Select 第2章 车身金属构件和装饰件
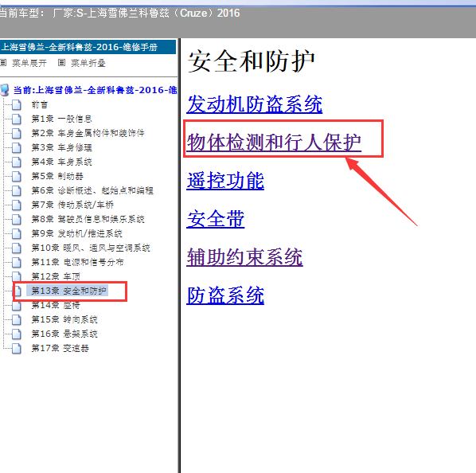Image resolution: width=476 pixels, height=473 pixels. coord(88,133)
